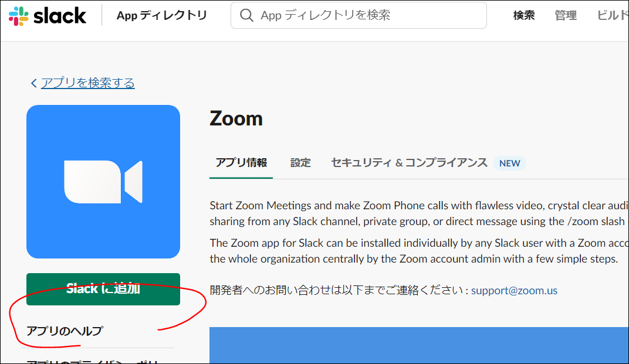The height and width of the screenshot is (364, 629).
Task: Select the 'The Zoom app for Slack' paragraph
Action: coord(419,251)
